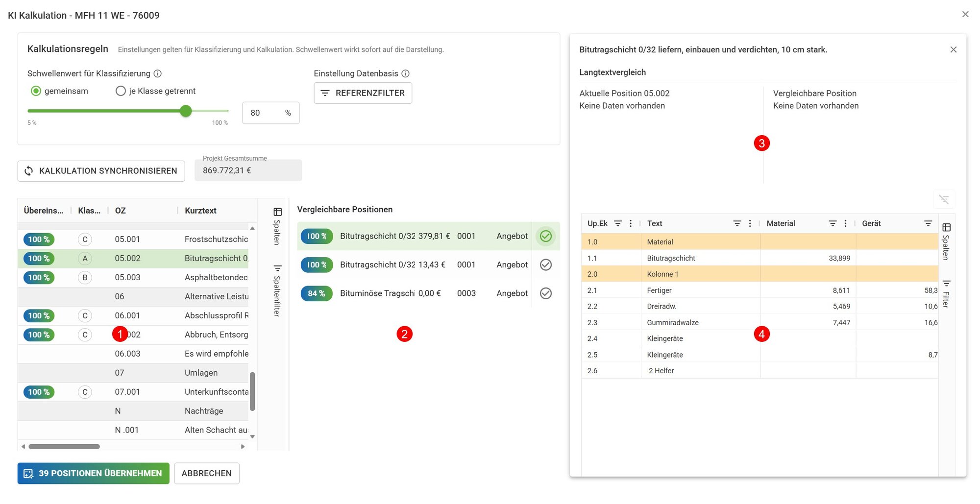Click filter icon in Gerät column header
This screenshot has height=504, width=980.
pos(928,223)
